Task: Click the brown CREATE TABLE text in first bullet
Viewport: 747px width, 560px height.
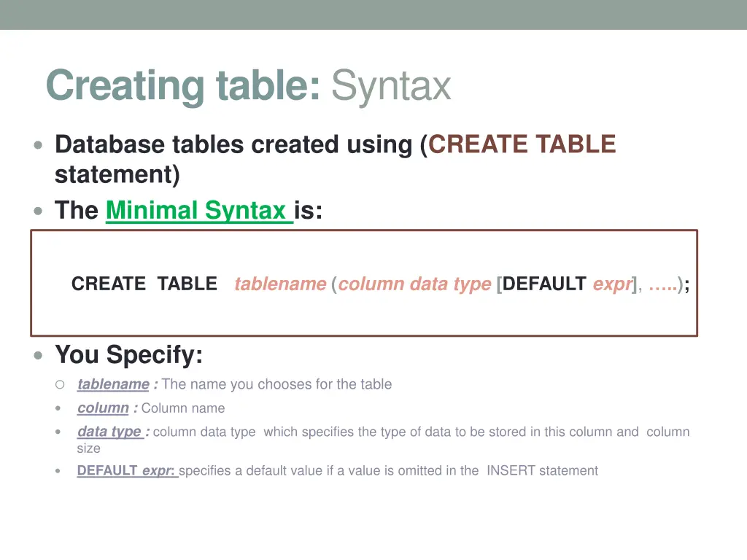Action: (x=522, y=144)
